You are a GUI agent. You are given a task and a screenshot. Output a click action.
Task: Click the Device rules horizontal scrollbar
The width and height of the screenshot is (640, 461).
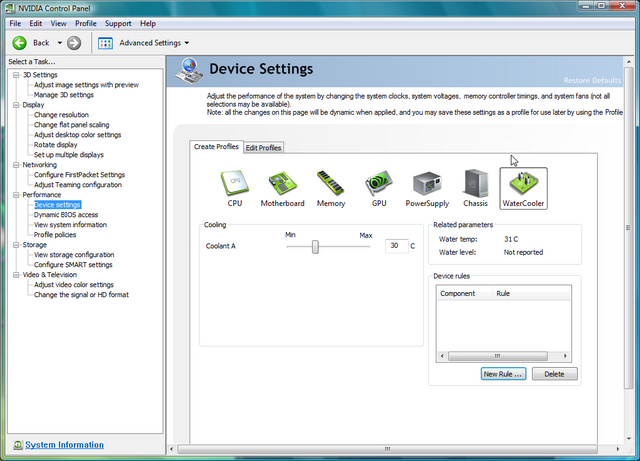[x=503, y=356]
